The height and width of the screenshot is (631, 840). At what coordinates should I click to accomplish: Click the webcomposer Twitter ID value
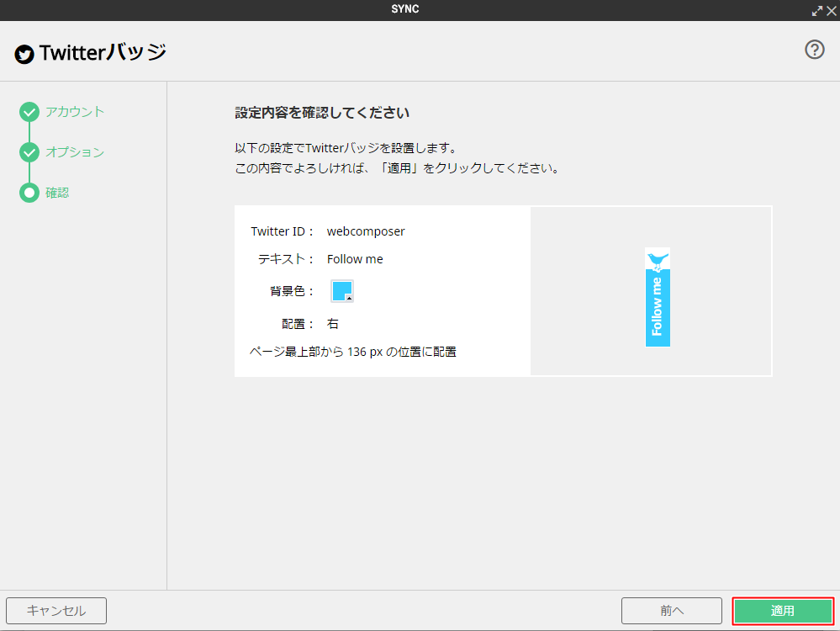[366, 231]
